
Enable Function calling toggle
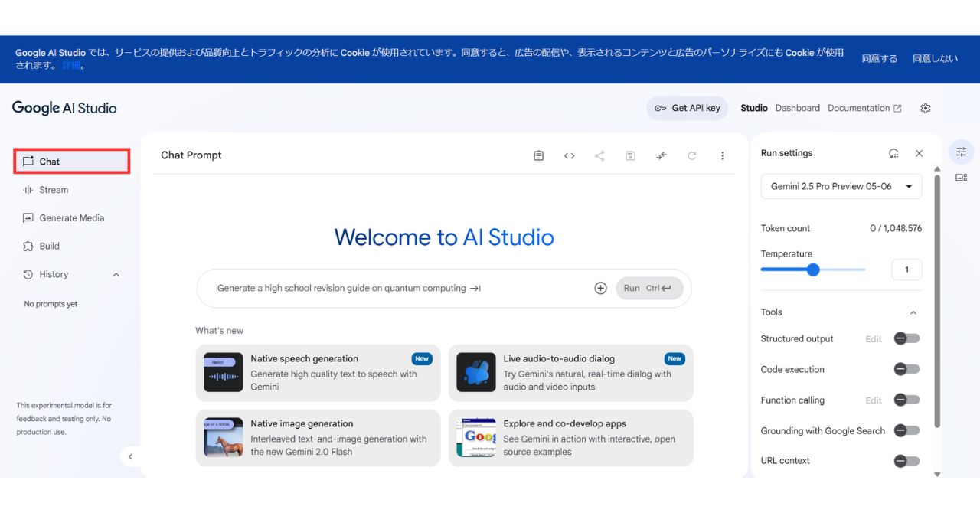coord(906,400)
